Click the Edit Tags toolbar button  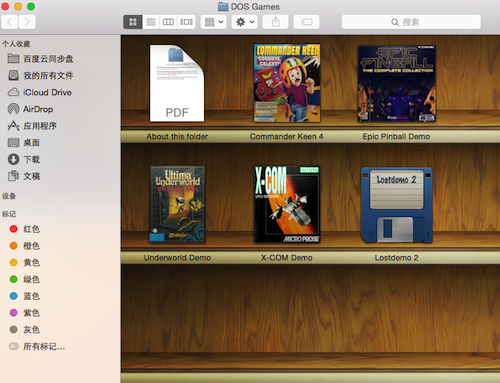(x=306, y=22)
